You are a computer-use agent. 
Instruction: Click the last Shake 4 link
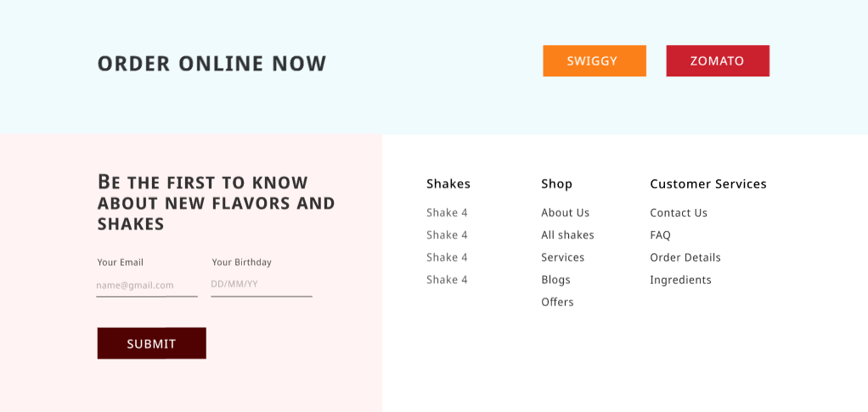[x=447, y=279]
